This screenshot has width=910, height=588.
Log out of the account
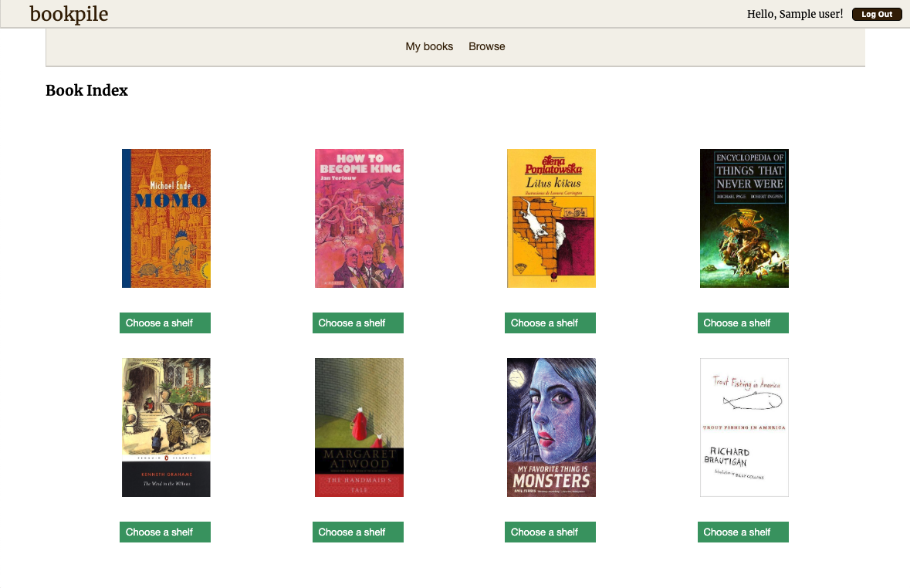tap(876, 14)
